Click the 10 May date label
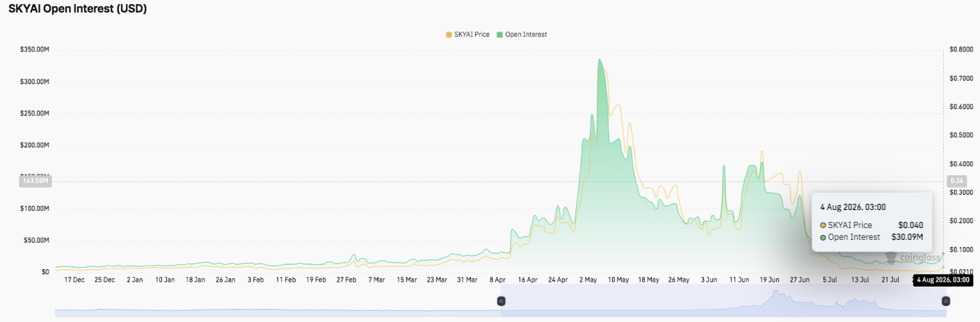This screenshot has height=322, width=980. pyautogui.click(x=618, y=280)
